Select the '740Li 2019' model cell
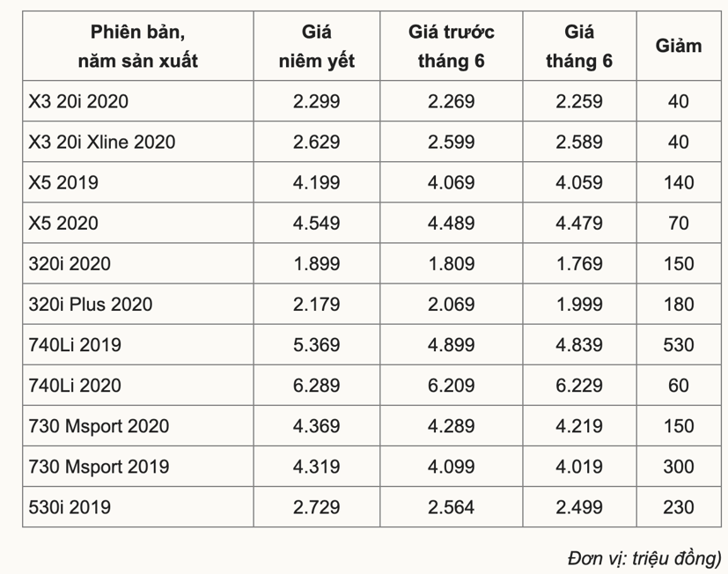This screenshot has height=574, width=728. 75,344
